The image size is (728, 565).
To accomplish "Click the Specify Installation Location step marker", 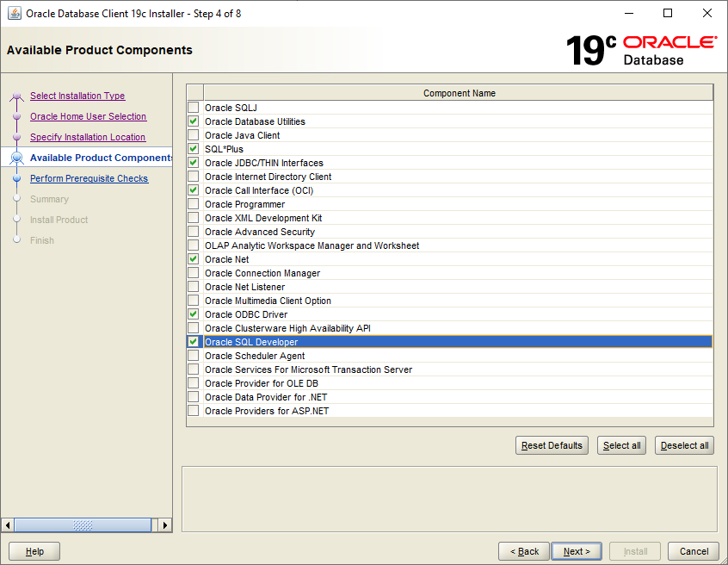I will point(16,137).
